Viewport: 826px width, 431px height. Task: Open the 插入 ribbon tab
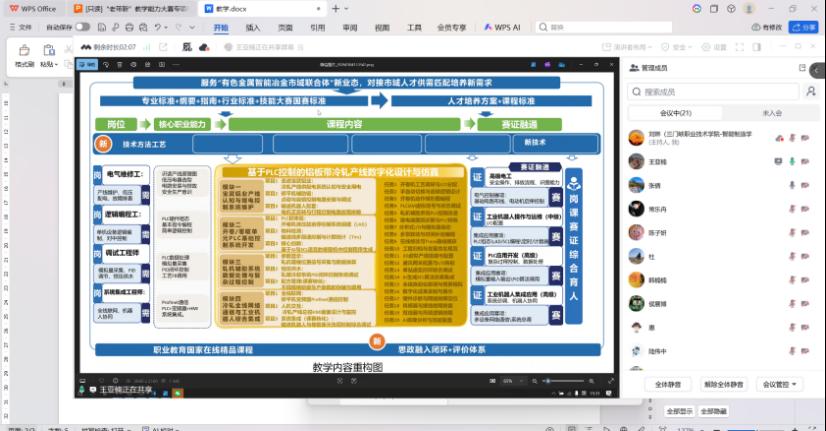pos(253,28)
